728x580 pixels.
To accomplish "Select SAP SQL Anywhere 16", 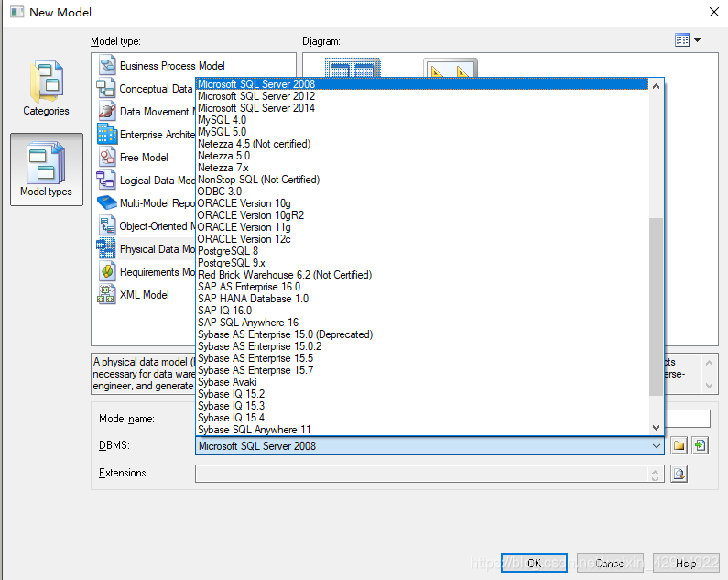I will [x=422, y=323].
